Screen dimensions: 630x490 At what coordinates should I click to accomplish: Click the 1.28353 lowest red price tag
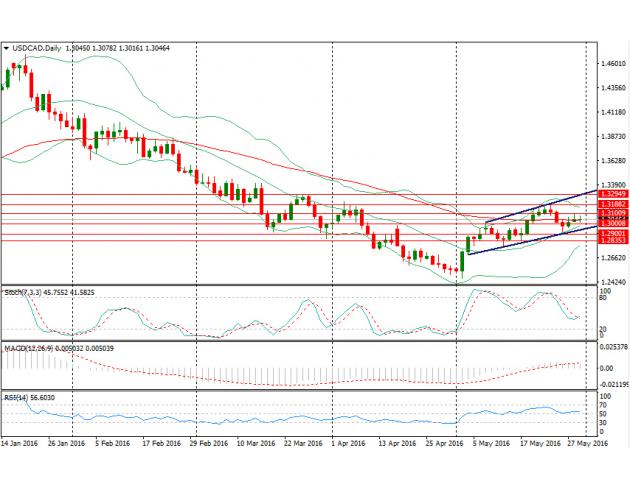(x=609, y=241)
